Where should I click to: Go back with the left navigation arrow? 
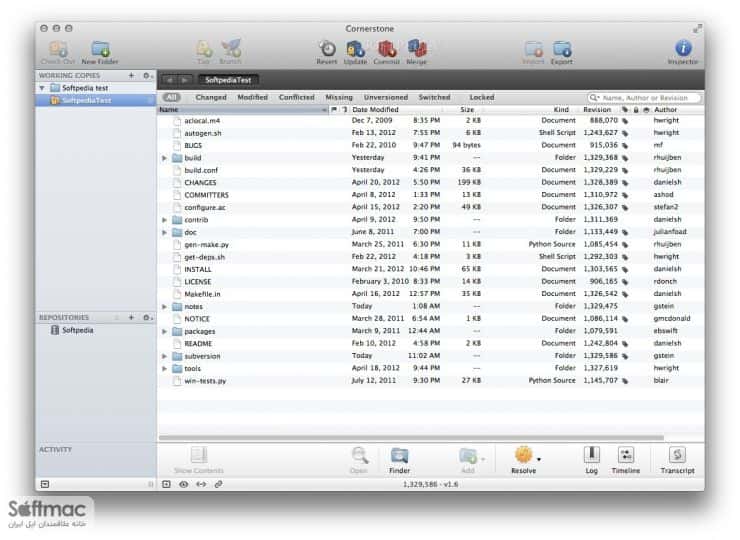click(x=169, y=80)
